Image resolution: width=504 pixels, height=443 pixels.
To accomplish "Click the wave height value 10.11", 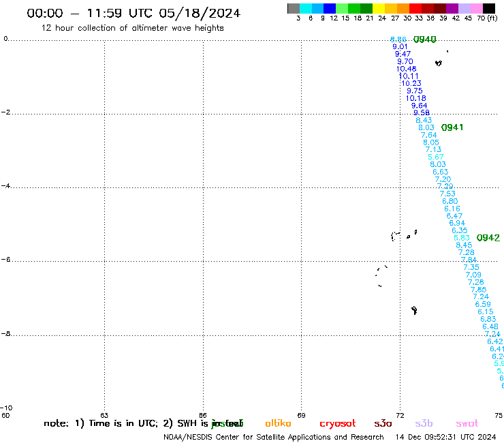I will [409, 76].
